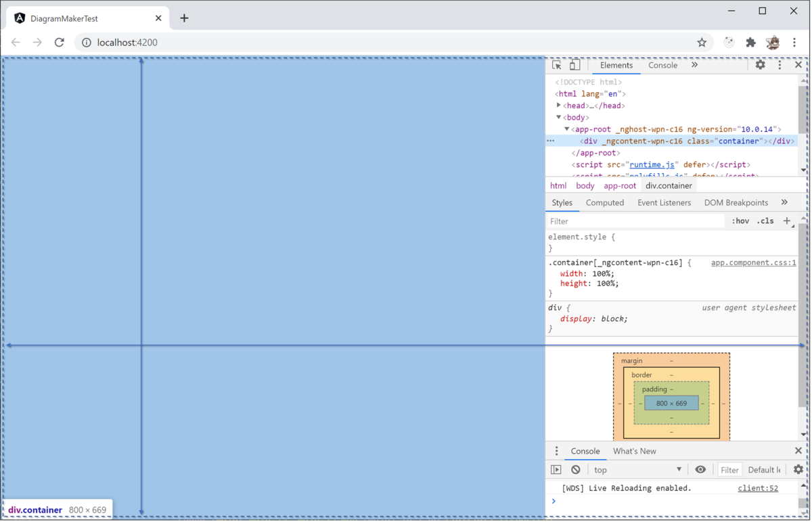This screenshot has width=812, height=522.
Task: View site information icon in address bar
Action: click(87, 43)
